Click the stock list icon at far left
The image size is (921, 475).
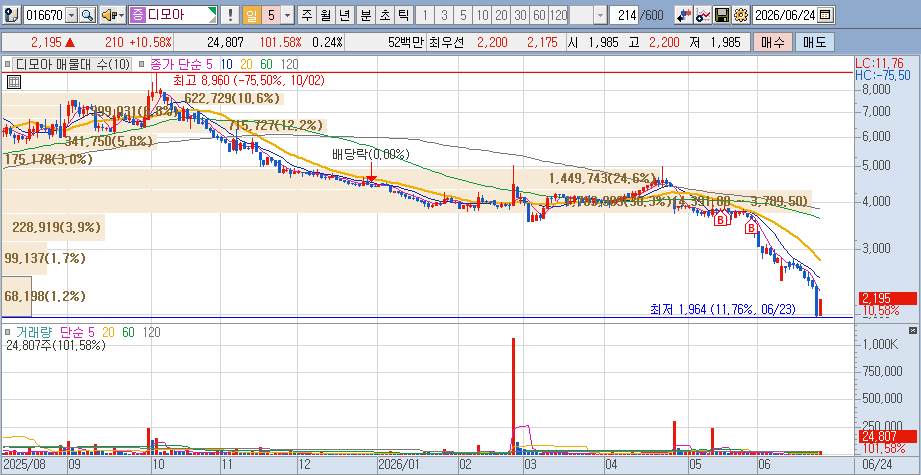pos(14,15)
